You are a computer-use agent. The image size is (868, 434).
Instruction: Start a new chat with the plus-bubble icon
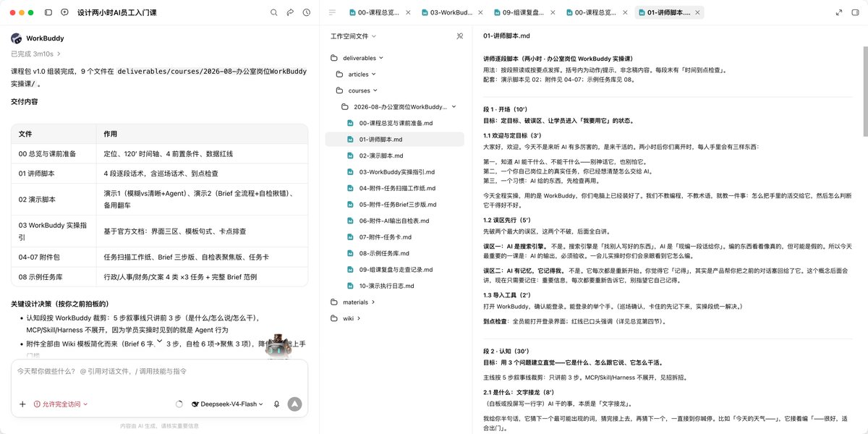click(x=65, y=12)
